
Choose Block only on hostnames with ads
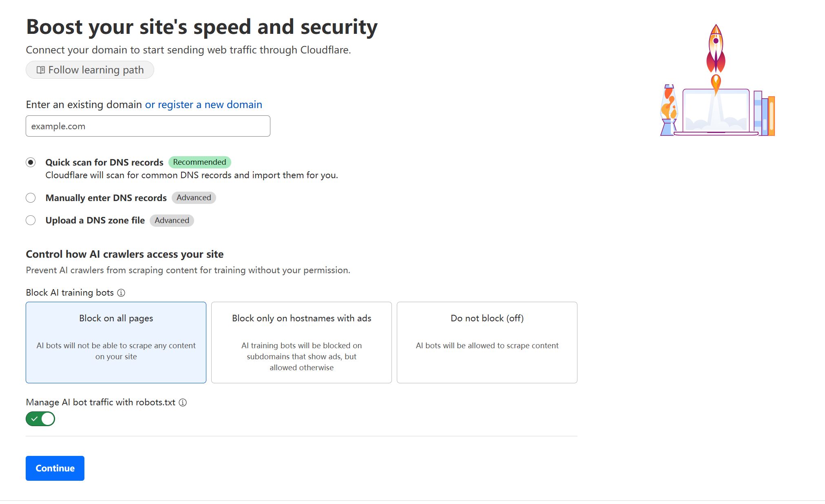[x=301, y=343]
